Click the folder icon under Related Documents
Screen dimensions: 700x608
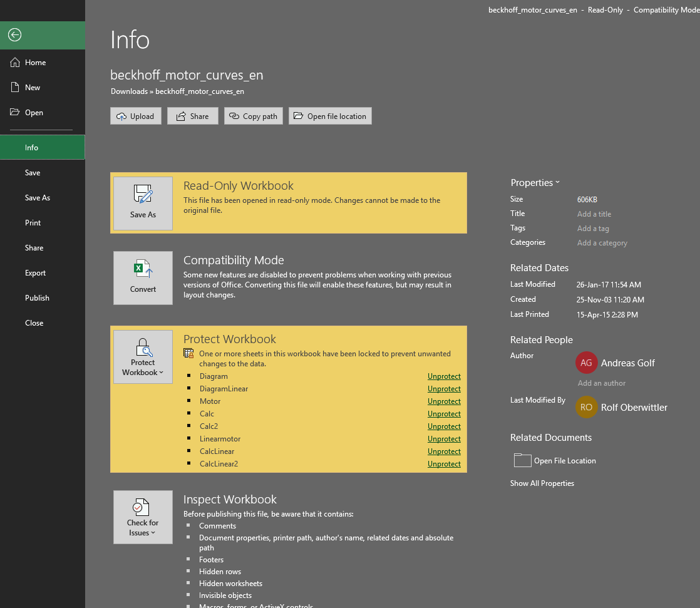[x=522, y=460]
